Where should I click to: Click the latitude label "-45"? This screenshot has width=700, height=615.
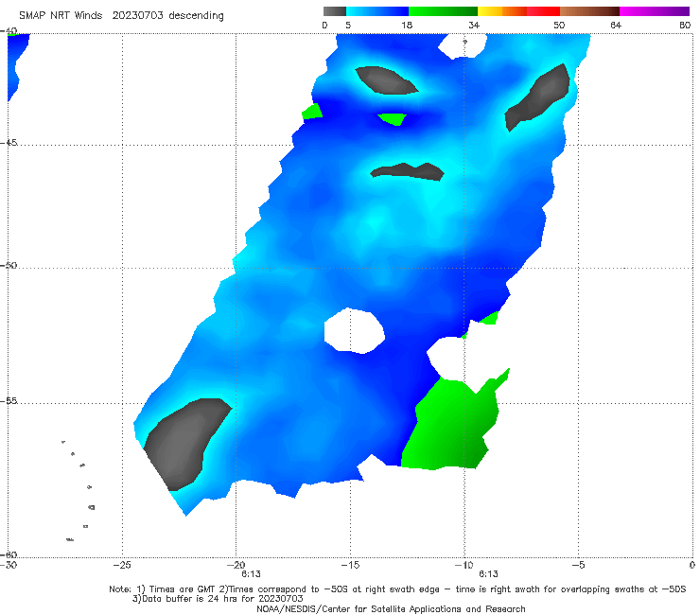tap(9, 143)
